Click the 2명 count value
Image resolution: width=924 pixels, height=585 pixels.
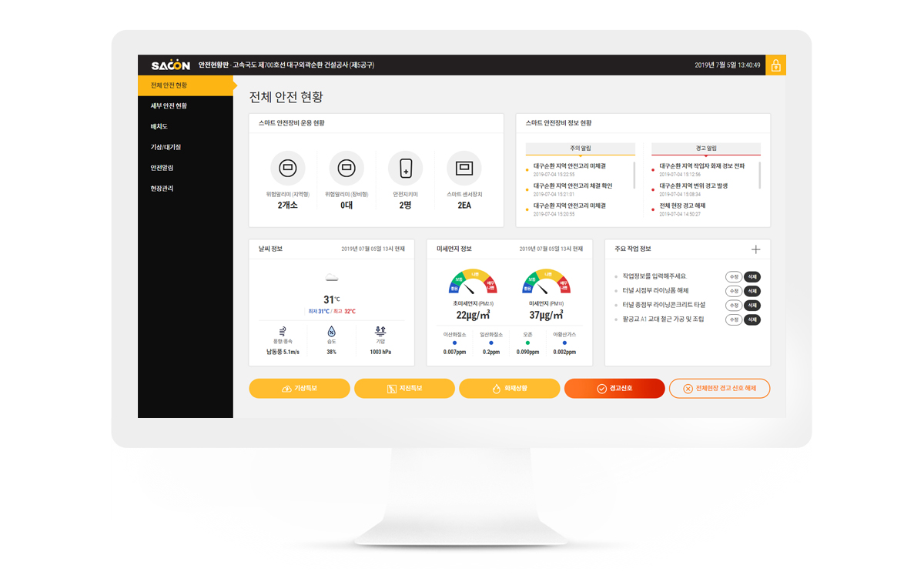[405, 206]
